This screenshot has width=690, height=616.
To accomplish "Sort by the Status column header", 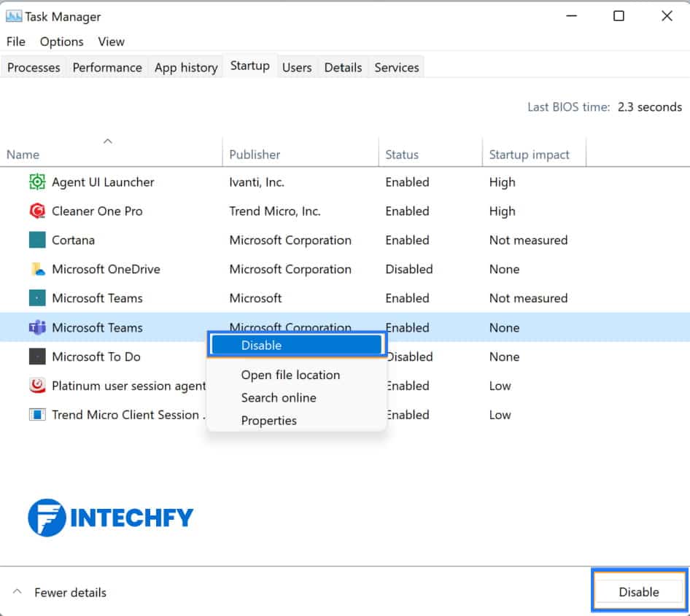I will coord(402,155).
